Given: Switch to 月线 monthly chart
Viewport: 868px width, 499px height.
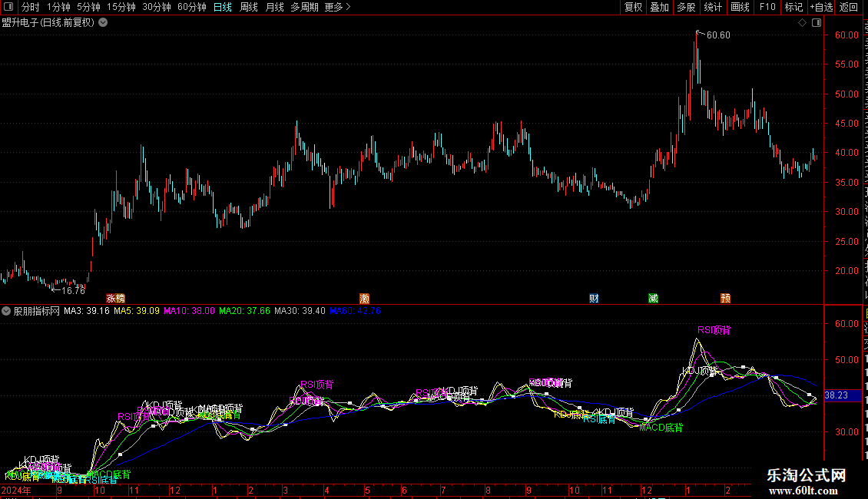Looking at the screenshot, I should [274, 7].
